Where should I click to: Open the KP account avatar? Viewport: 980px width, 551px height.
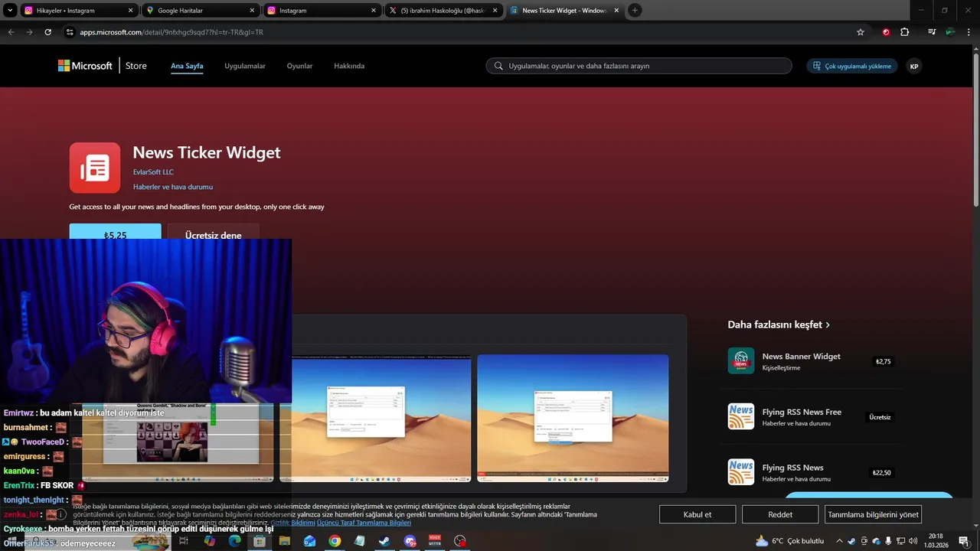click(913, 66)
